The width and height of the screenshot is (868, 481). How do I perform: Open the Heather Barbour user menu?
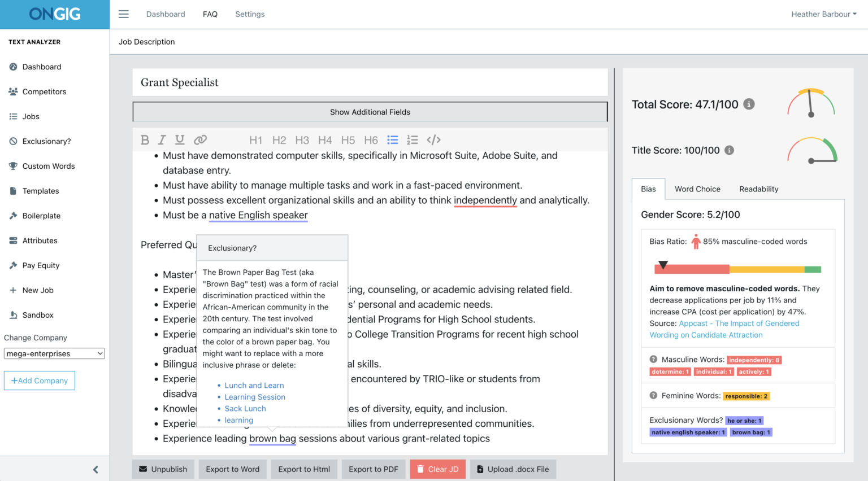824,14
